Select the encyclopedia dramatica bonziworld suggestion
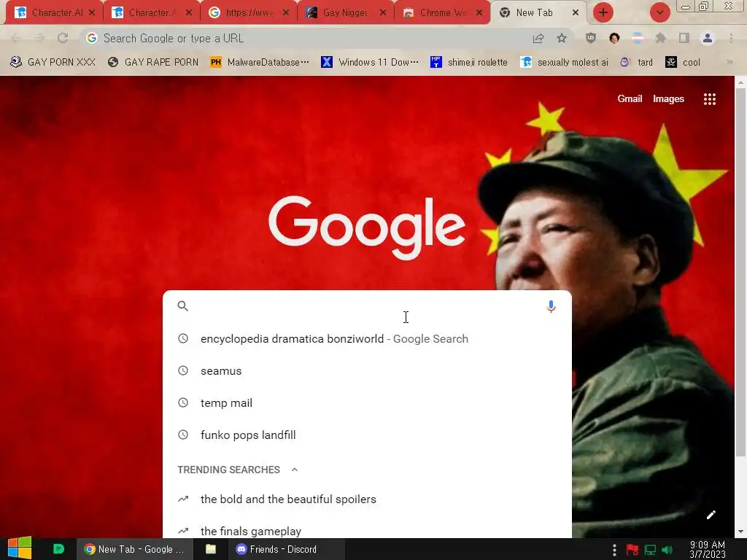The height and width of the screenshot is (560, 747). click(367, 339)
